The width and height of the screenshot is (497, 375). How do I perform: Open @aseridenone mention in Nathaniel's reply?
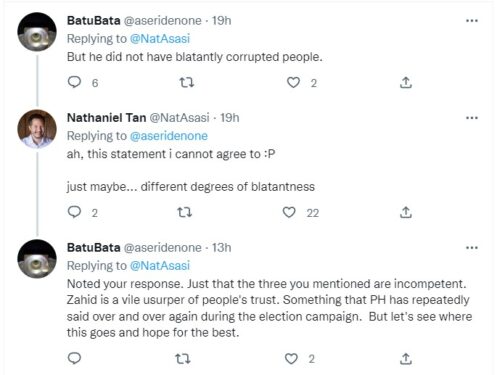169,136
